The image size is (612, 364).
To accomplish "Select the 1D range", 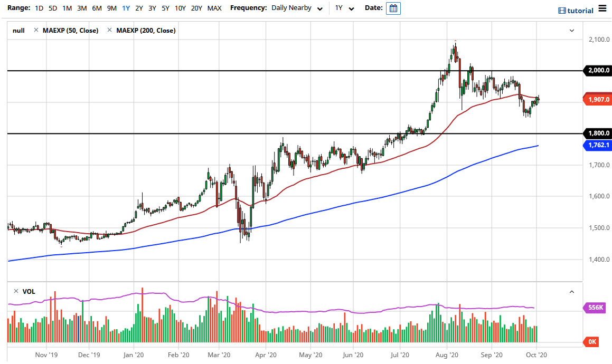I will 39,8.
